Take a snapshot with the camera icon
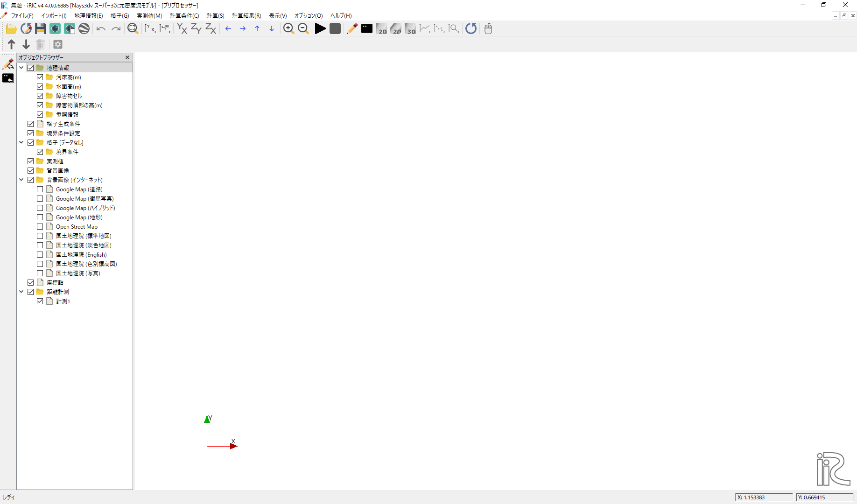This screenshot has width=857, height=504. coord(55,29)
